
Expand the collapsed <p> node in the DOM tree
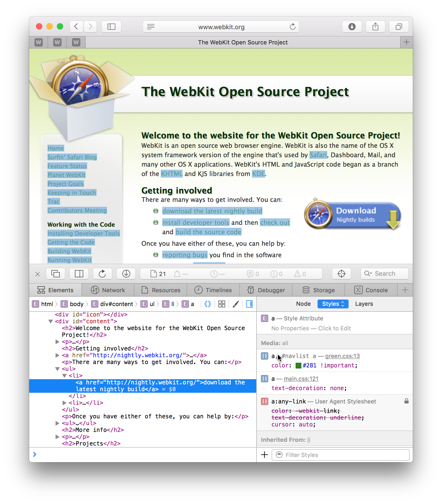(57, 342)
